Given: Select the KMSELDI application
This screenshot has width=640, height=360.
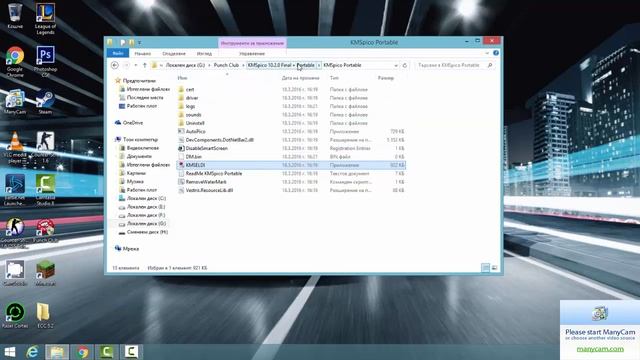Looking at the screenshot, I should pyautogui.click(x=291, y=165).
